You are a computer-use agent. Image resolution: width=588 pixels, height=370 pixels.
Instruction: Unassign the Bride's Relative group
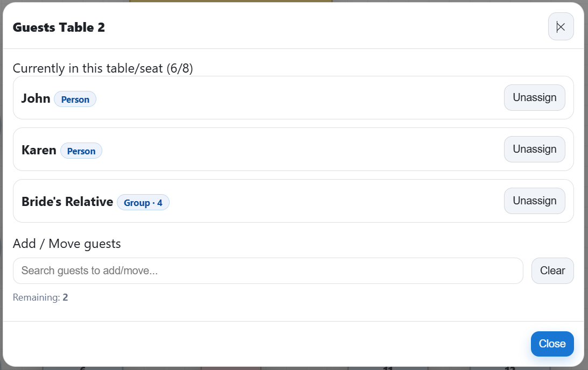click(x=534, y=201)
